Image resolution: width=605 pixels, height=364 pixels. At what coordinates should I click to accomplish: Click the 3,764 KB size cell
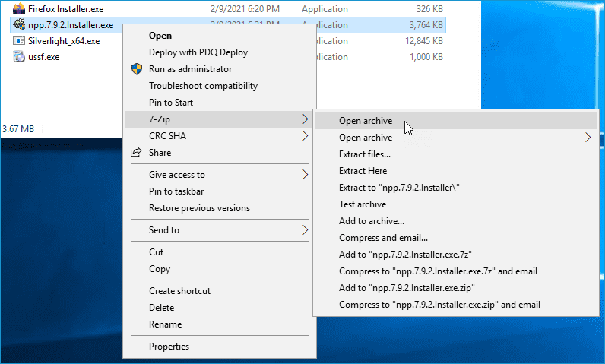pyautogui.click(x=426, y=25)
